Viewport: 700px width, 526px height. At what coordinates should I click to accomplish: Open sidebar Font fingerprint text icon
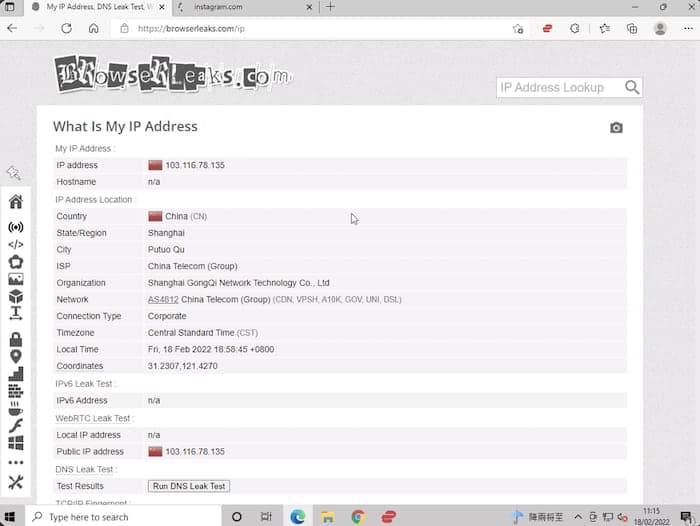coord(16,313)
